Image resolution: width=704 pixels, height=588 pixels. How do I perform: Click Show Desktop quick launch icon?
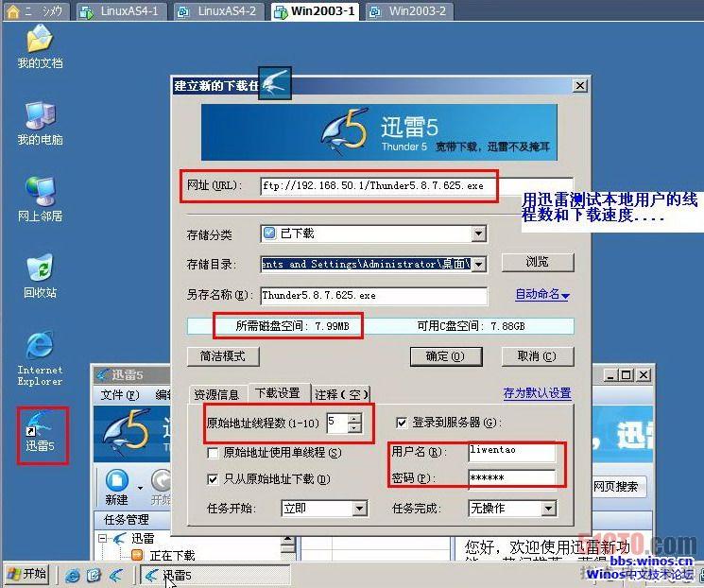click(x=94, y=575)
